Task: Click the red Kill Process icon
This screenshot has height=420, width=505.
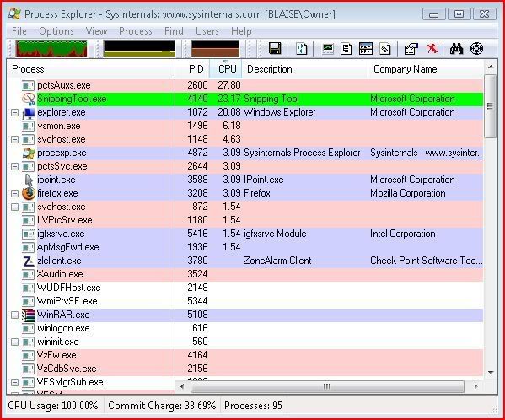Action: click(x=432, y=49)
